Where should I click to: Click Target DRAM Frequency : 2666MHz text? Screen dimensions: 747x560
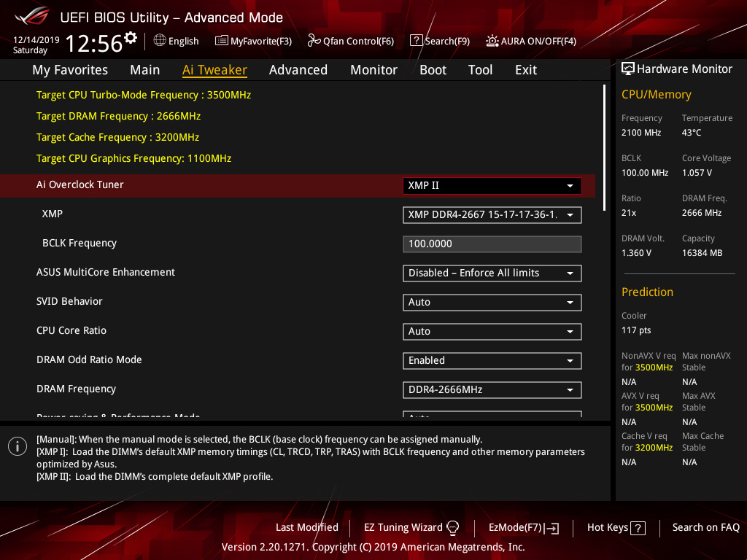(118, 116)
